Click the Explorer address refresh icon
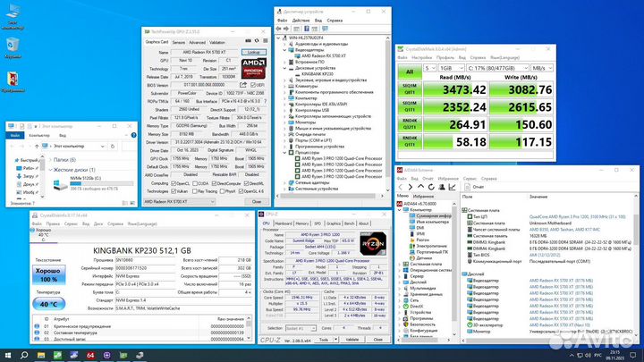Image resolution: width=644 pixels, height=362 pixels. (x=113, y=146)
